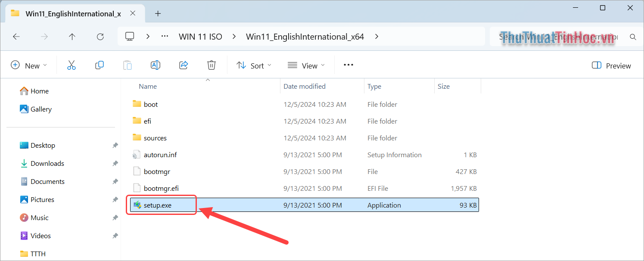Open a new tab with plus button
Image resolution: width=644 pixels, height=261 pixels.
coord(158,13)
